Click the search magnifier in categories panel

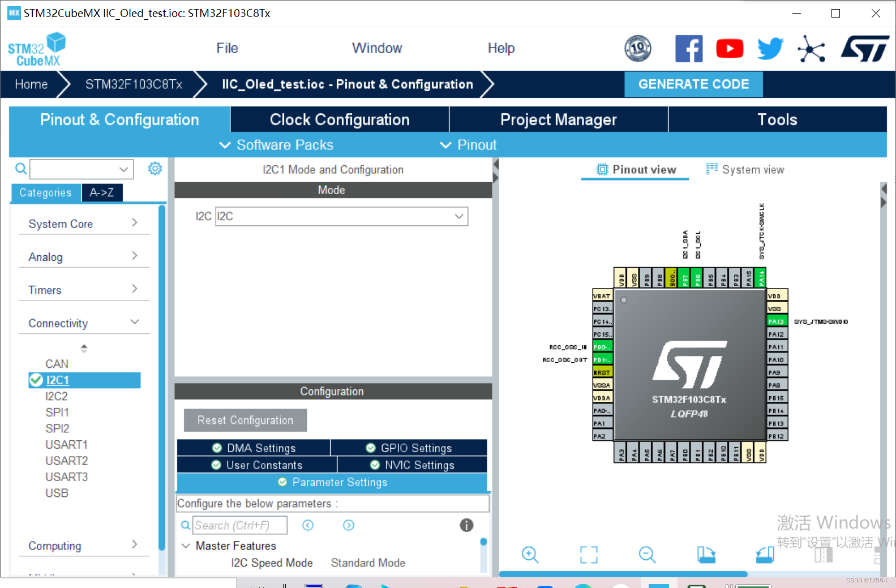(x=21, y=169)
